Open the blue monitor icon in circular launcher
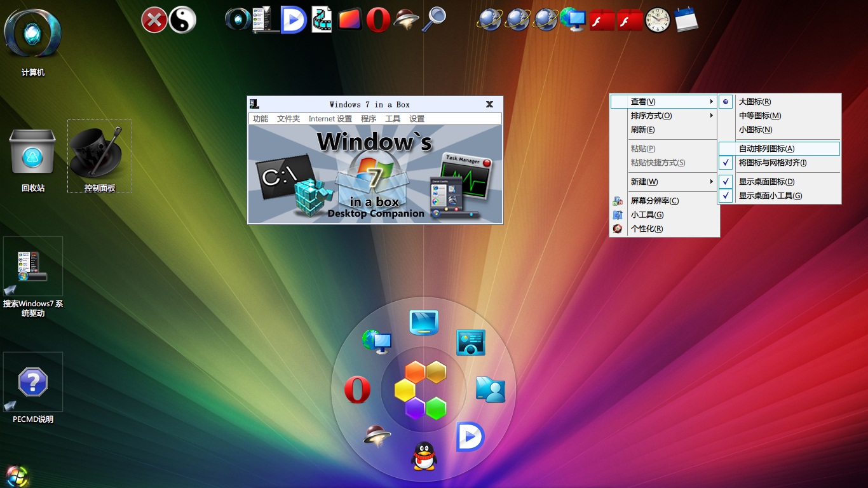 click(x=424, y=323)
